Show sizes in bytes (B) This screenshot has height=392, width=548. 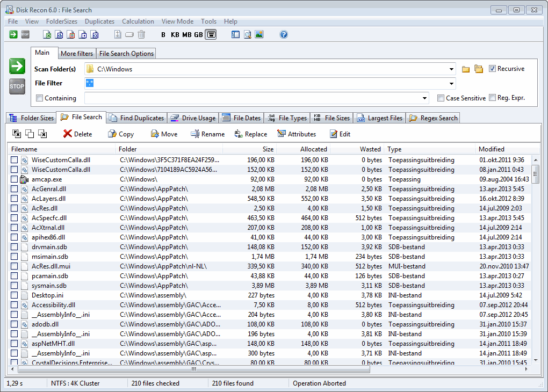[x=163, y=34]
